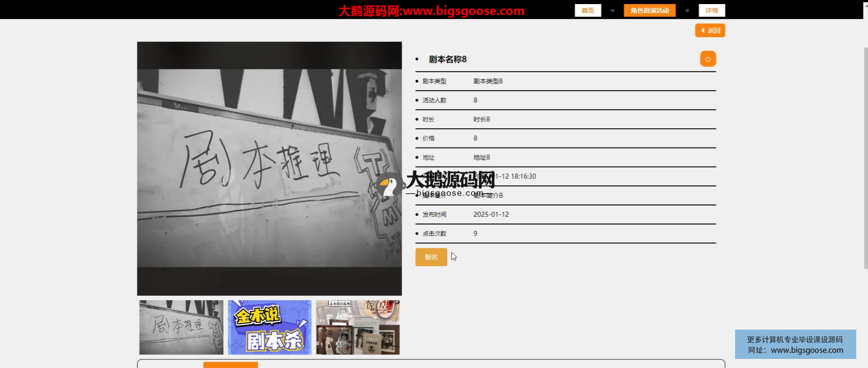The width and height of the screenshot is (868, 368).
Task: Click the 返回 back button
Action: click(x=710, y=30)
